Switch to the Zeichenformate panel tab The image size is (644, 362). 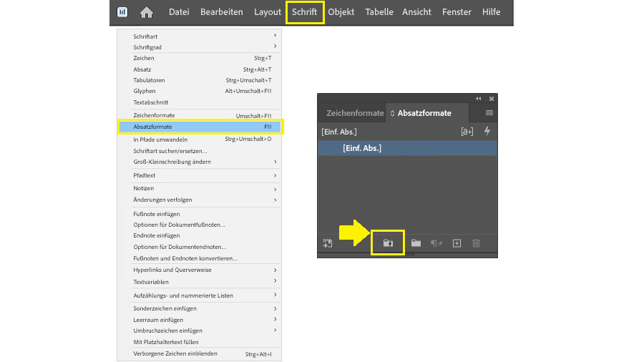[x=355, y=113]
